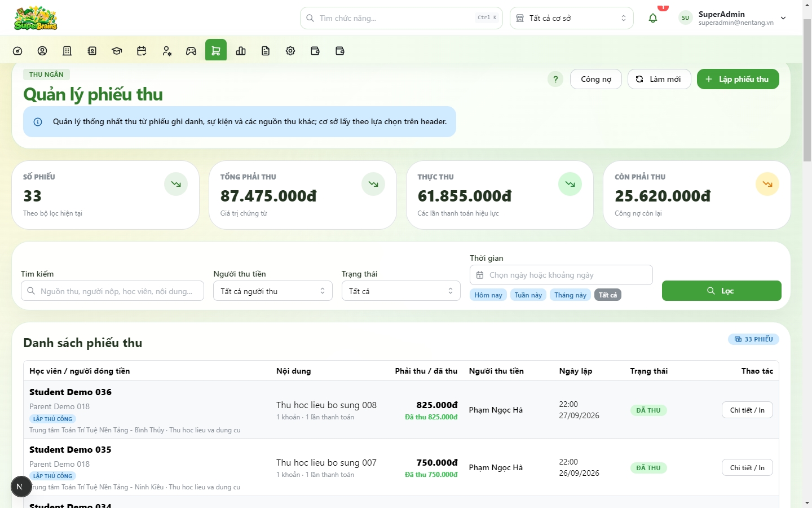
Task: Open the Thời gian date range picker
Action: click(561, 275)
